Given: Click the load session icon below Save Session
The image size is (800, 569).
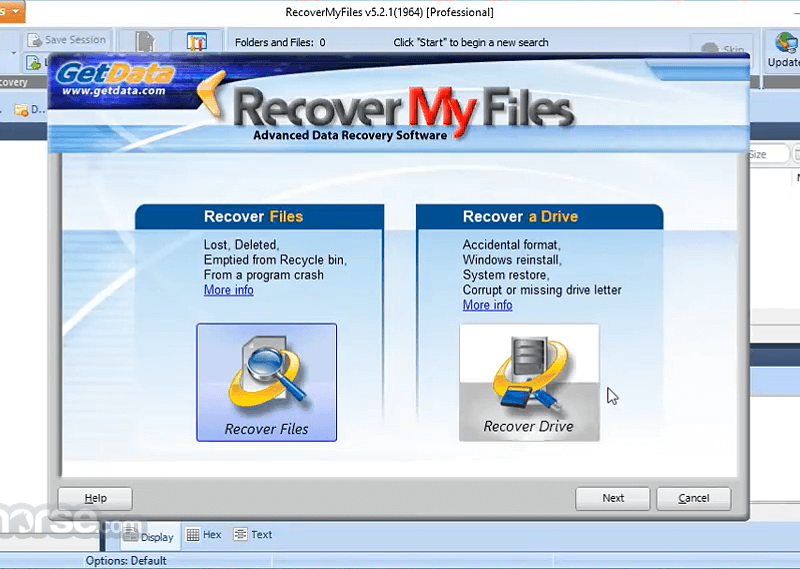Looking at the screenshot, I should click(34, 62).
